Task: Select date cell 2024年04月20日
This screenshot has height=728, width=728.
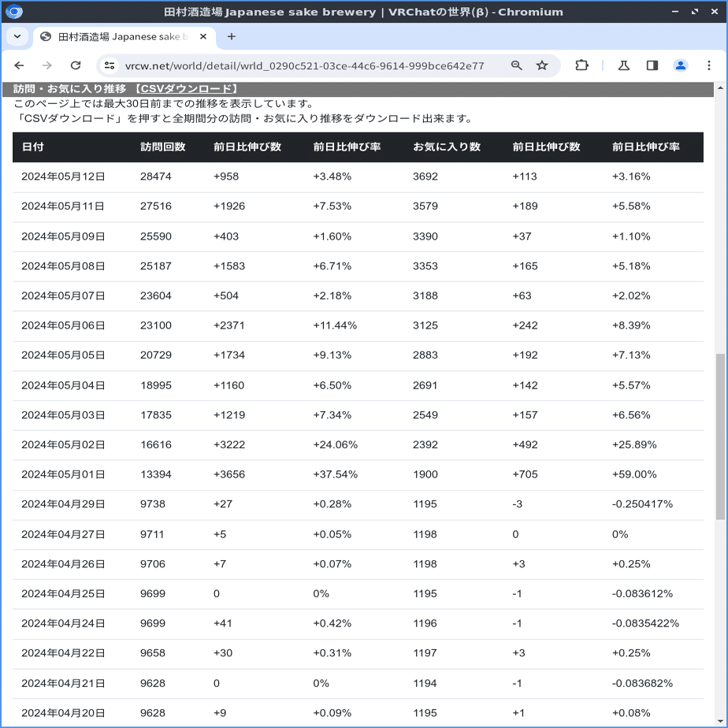Action: tap(63, 714)
